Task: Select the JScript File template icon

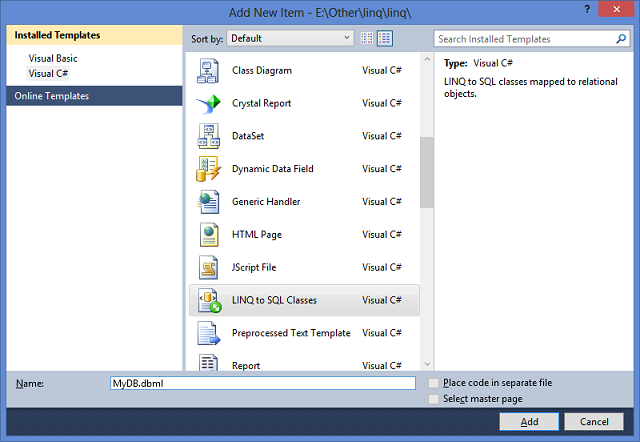Action: 209,267
